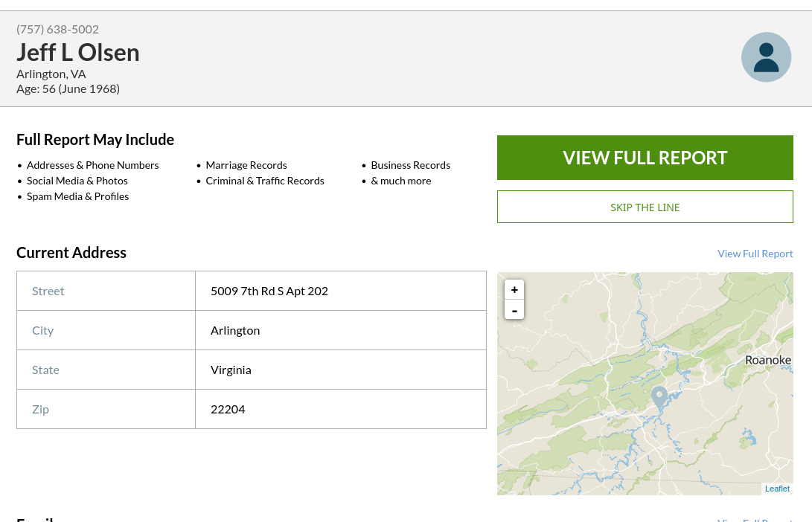812x522 pixels.
Task: Click the Roanoke label on the map
Action: click(x=768, y=360)
